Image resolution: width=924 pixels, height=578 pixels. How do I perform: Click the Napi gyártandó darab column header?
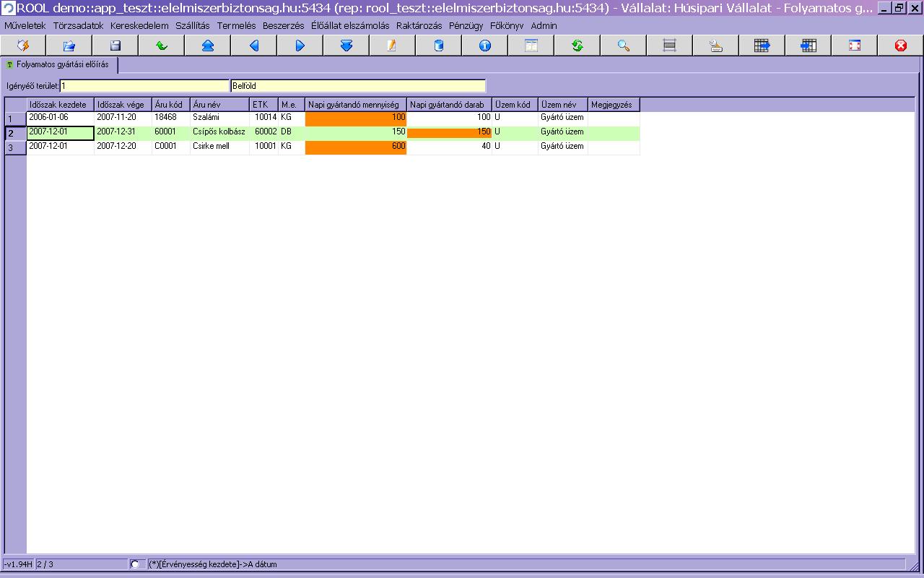pos(450,105)
